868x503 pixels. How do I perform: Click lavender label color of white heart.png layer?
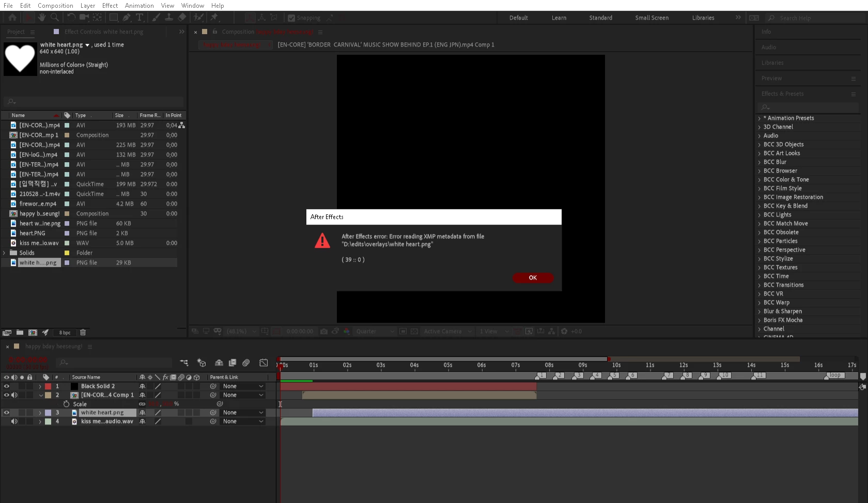(48, 413)
